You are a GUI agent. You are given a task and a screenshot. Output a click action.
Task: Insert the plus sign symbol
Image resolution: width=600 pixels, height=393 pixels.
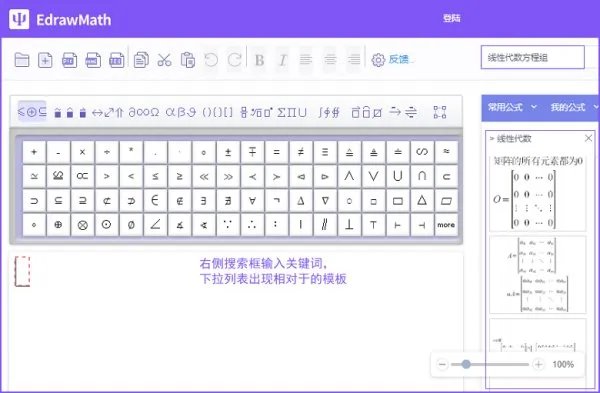(34, 152)
